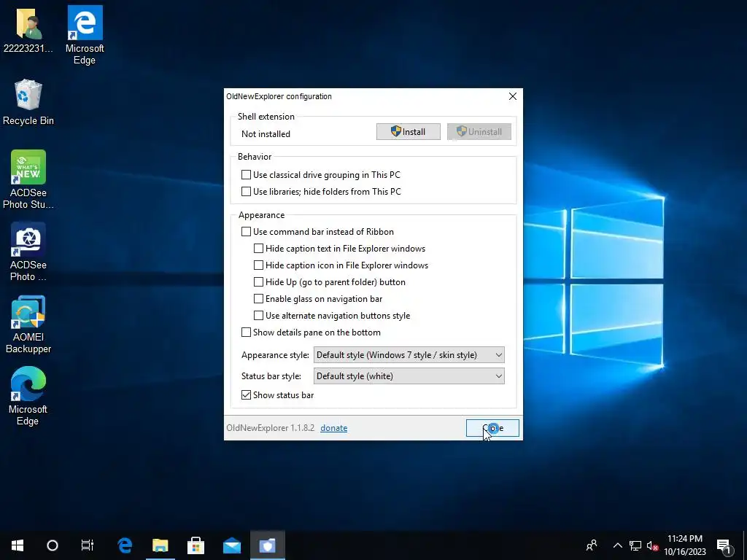
Task: Show hidden tray icons chevron
Action: pos(617,545)
